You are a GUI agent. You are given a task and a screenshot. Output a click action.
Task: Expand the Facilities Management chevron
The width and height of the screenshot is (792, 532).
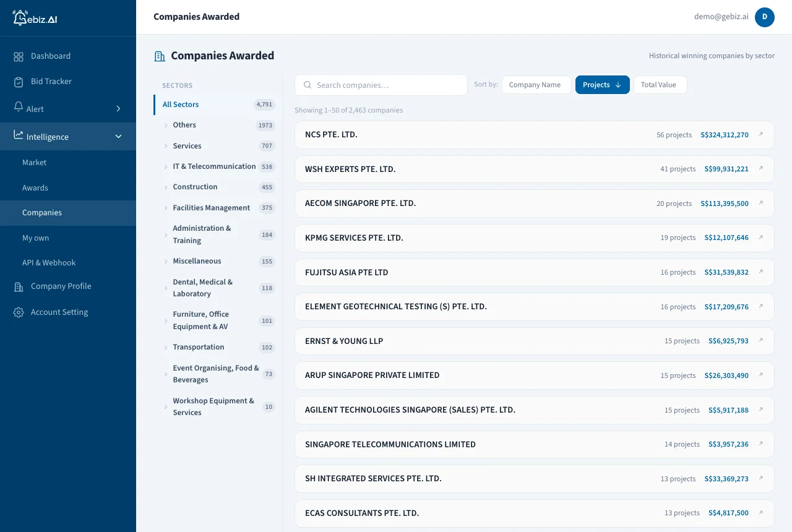click(166, 208)
